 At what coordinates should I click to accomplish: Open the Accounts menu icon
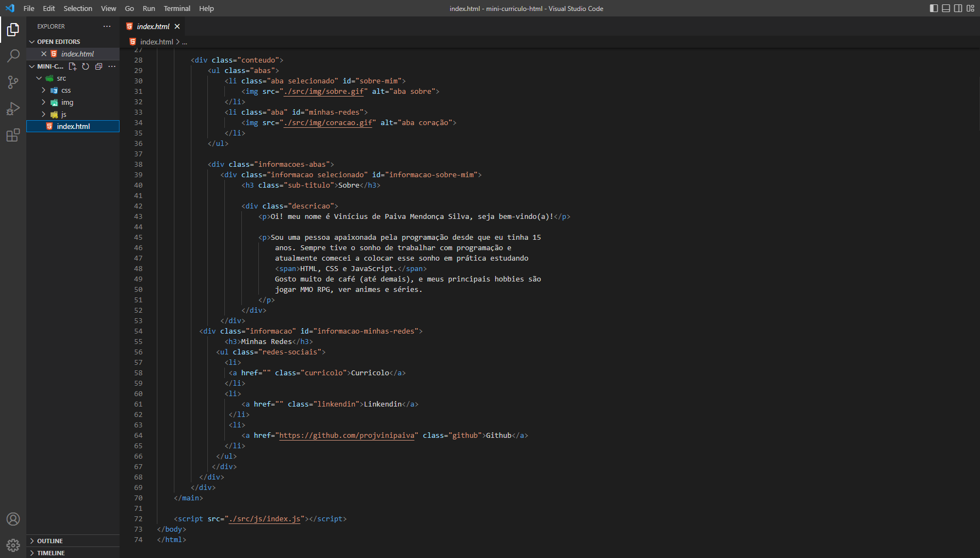pyautogui.click(x=13, y=519)
